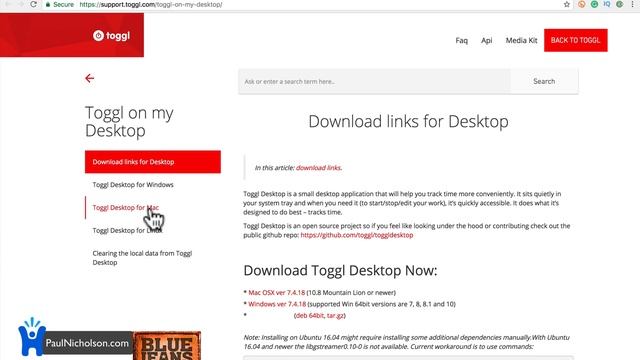Click the Download Toggl Desktop Now heading

click(x=340, y=271)
